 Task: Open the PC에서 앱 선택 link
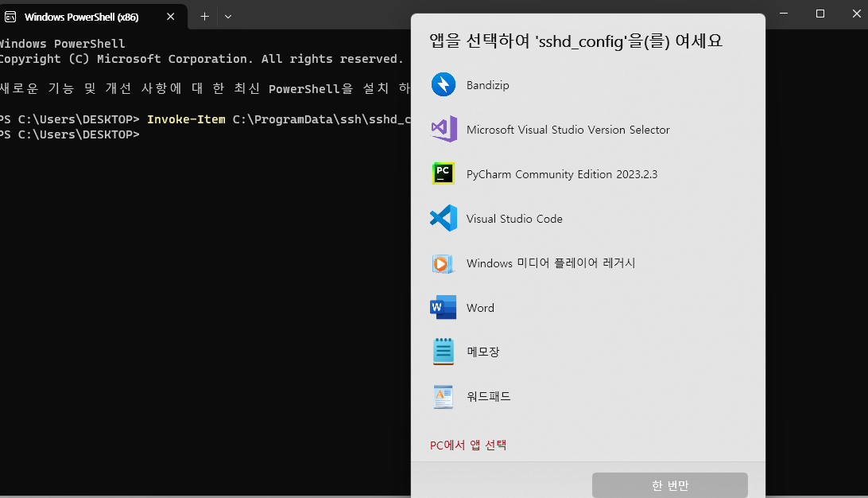(467, 445)
